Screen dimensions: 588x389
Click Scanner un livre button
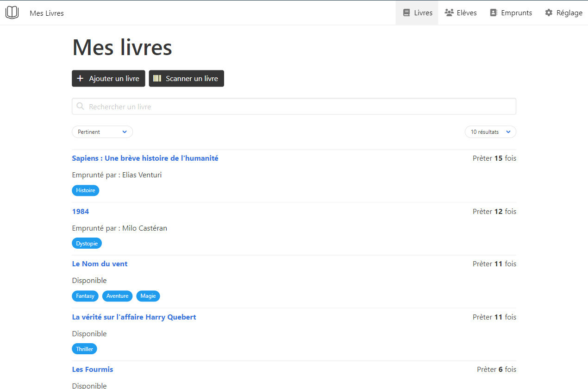pyautogui.click(x=186, y=79)
